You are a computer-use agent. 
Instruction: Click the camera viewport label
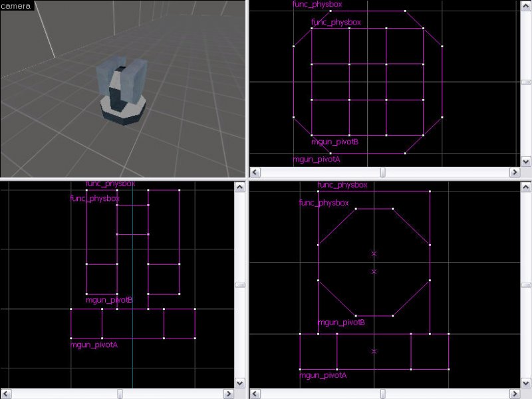pyautogui.click(x=17, y=5)
